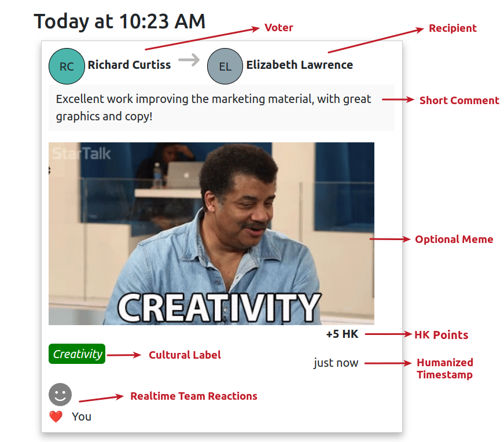Click the RC avatar circle
The image size is (504, 442).
click(x=67, y=66)
